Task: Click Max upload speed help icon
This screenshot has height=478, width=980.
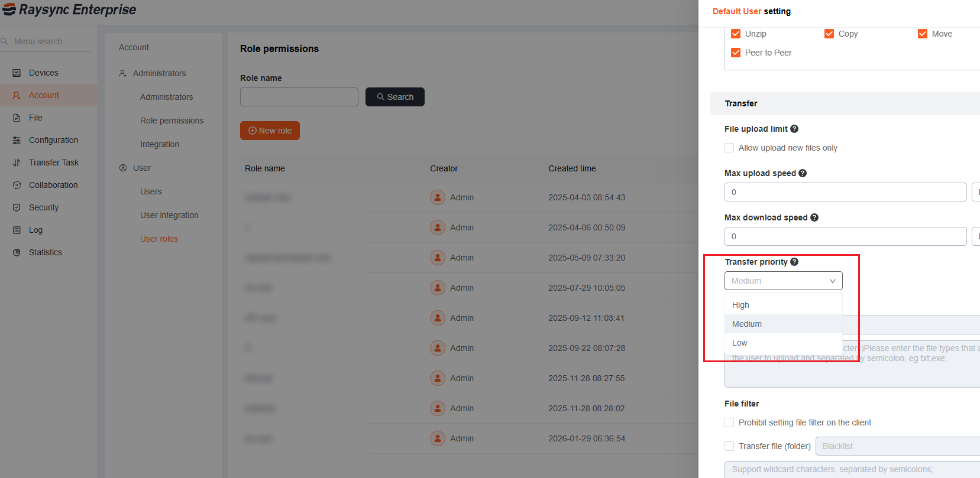Action: [x=803, y=173]
